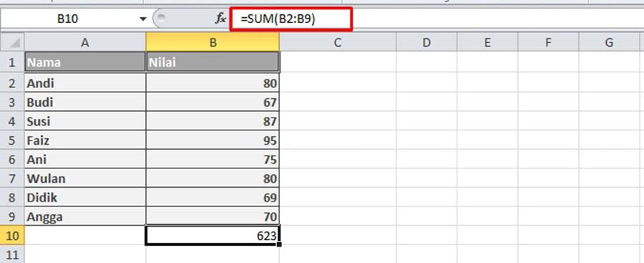Image resolution: width=644 pixels, height=263 pixels.
Task: Click the Nama header cell
Action: (85, 62)
